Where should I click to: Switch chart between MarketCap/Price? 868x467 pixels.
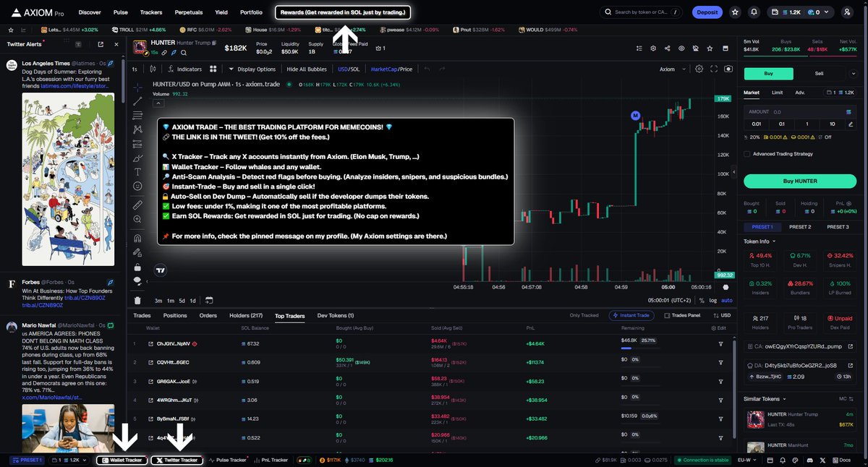point(391,69)
